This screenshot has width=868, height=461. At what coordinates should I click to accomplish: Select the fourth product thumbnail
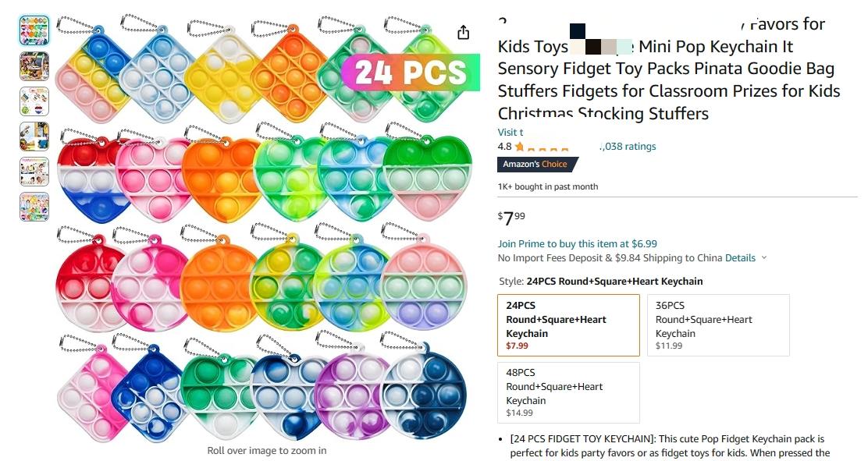pyautogui.click(x=34, y=137)
